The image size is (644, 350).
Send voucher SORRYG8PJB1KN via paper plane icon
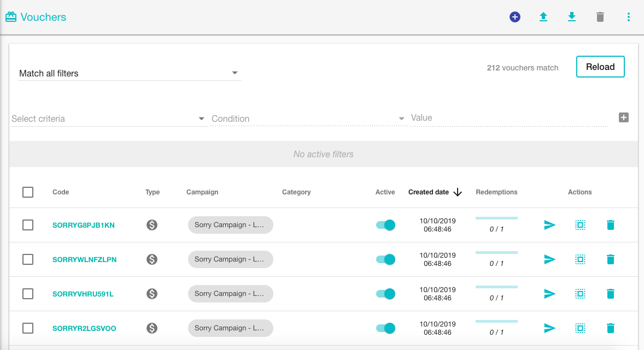[549, 225]
